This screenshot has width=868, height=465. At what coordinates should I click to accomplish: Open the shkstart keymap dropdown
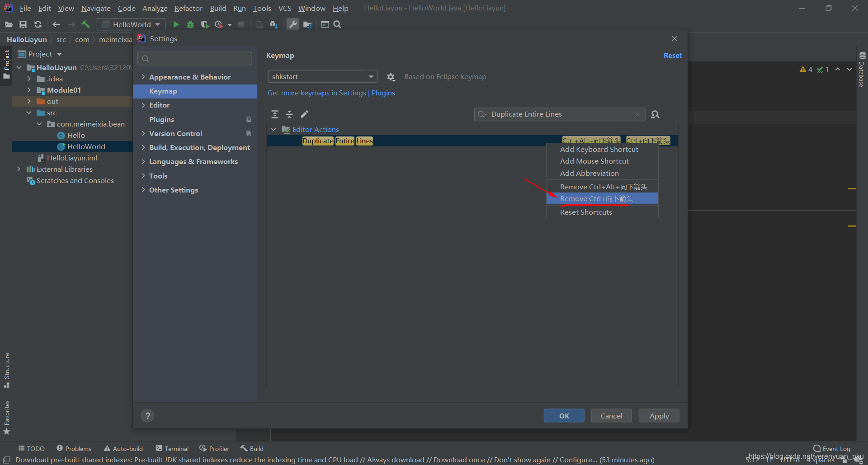point(322,76)
